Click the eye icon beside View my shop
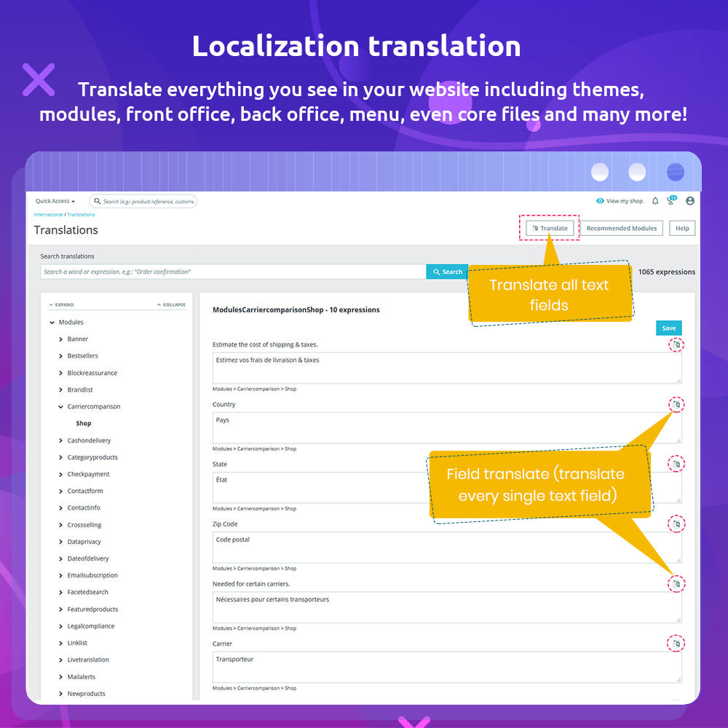The width and height of the screenshot is (728, 728). [x=600, y=201]
